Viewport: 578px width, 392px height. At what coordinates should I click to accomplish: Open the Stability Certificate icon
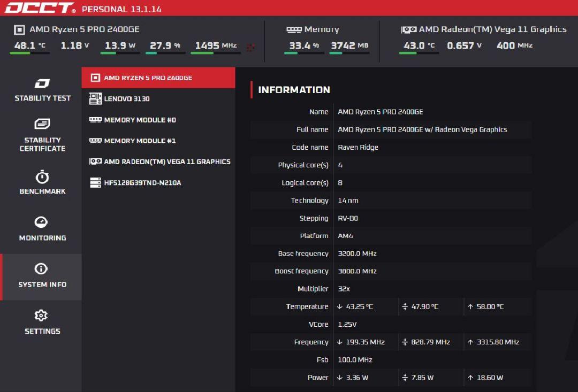(42, 124)
